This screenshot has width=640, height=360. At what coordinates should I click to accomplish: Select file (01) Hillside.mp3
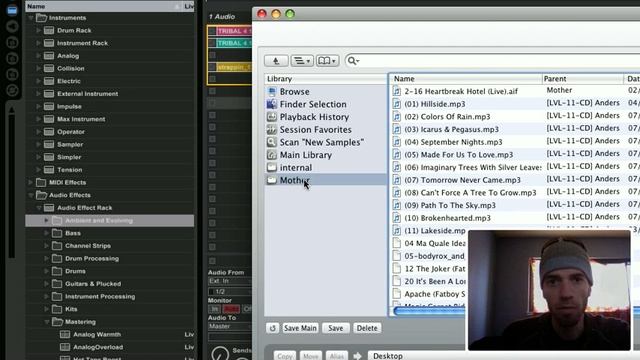[x=435, y=104]
